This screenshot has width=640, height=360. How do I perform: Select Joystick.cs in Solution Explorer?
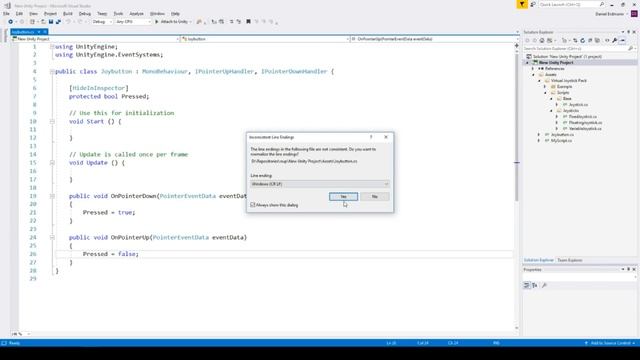pyautogui.click(x=578, y=104)
